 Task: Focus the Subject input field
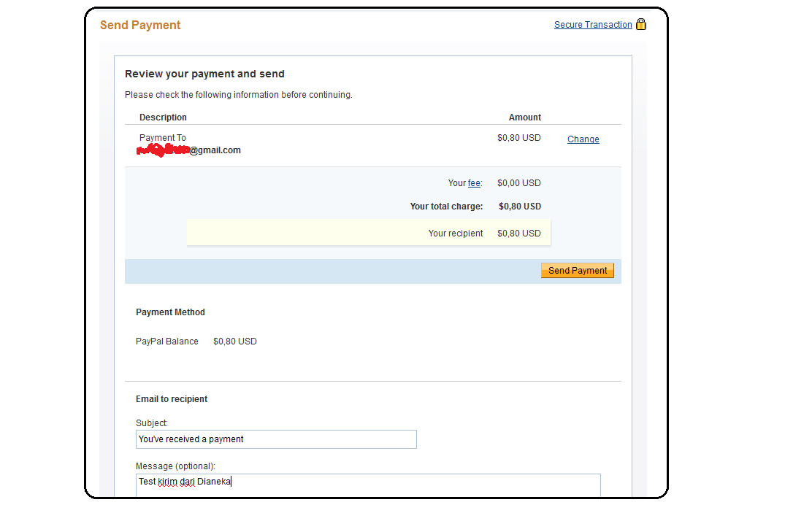(x=276, y=439)
